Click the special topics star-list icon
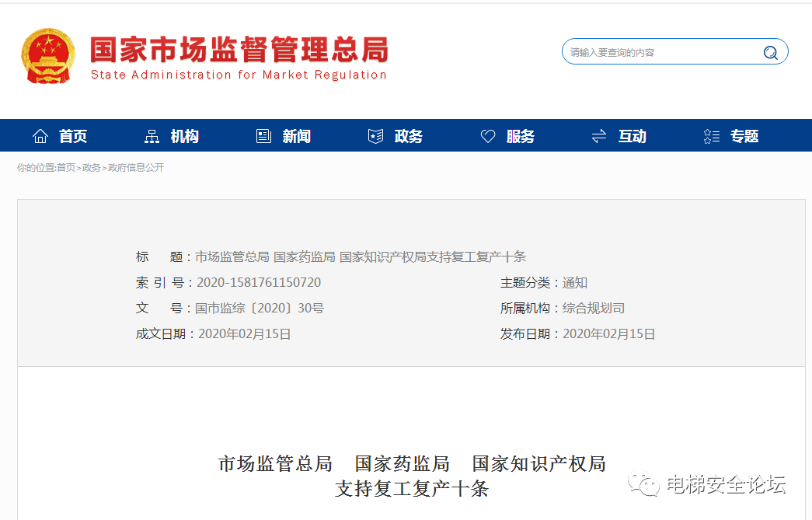The width and height of the screenshot is (812, 520). (711, 137)
